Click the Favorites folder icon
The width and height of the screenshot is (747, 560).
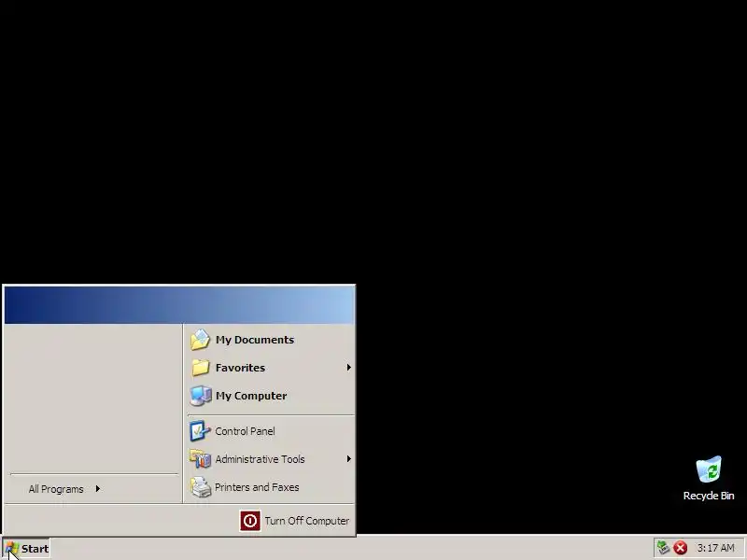[x=200, y=368]
